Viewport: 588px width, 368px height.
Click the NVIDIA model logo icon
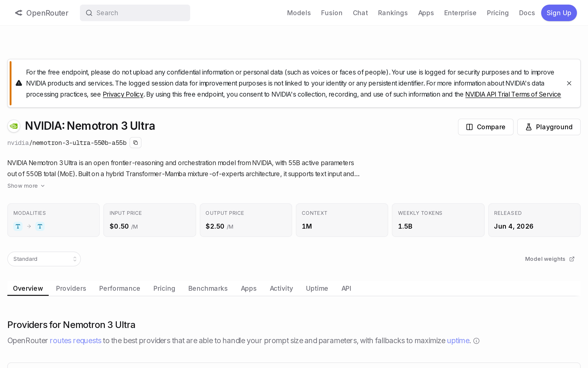[x=14, y=126]
